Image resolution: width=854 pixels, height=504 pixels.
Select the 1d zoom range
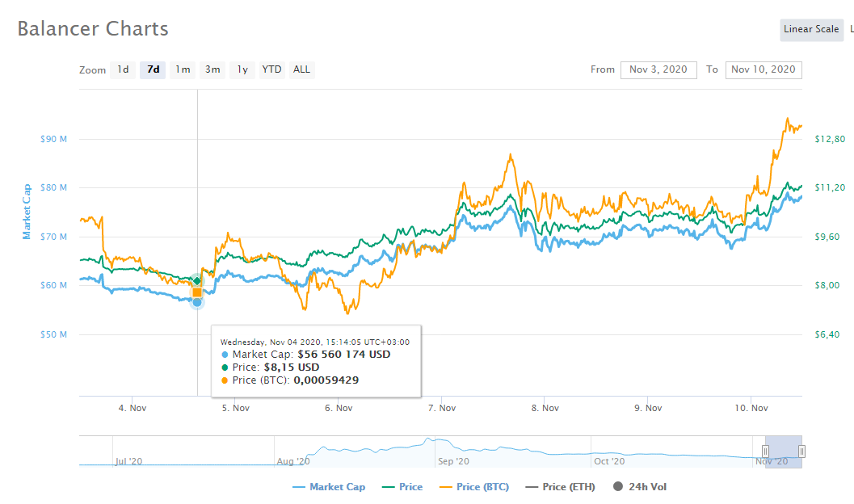(123, 69)
